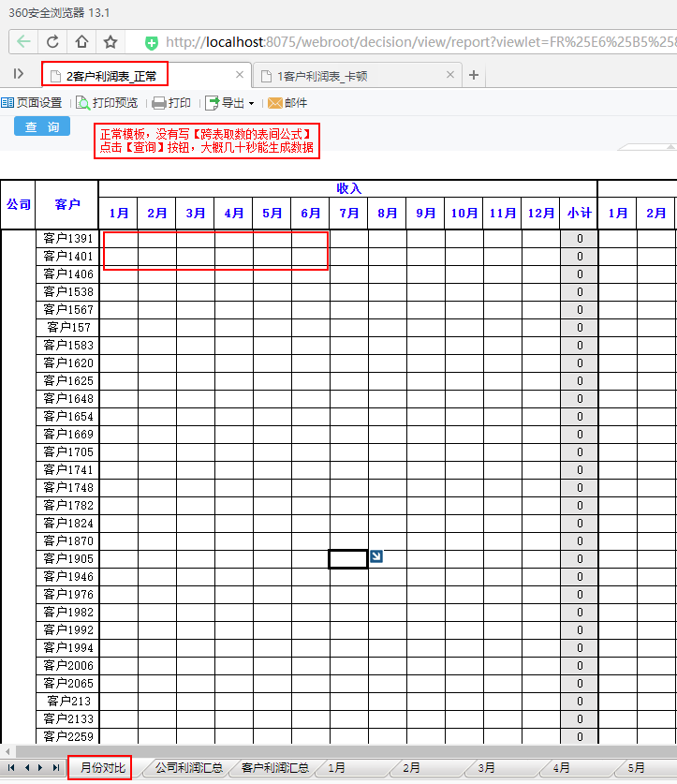Switch to 1客户利润表_卡顿 browser tab

click(x=357, y=76)
